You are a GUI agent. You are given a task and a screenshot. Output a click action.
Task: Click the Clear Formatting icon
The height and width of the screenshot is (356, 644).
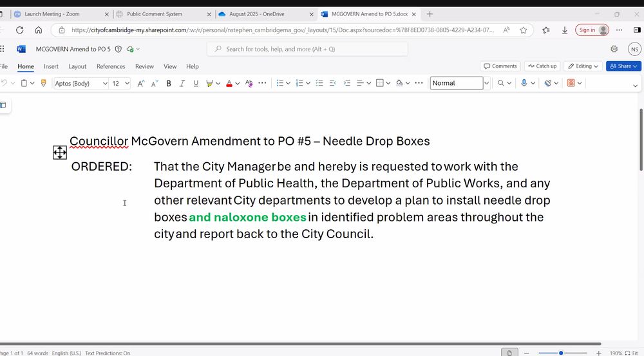249,83
